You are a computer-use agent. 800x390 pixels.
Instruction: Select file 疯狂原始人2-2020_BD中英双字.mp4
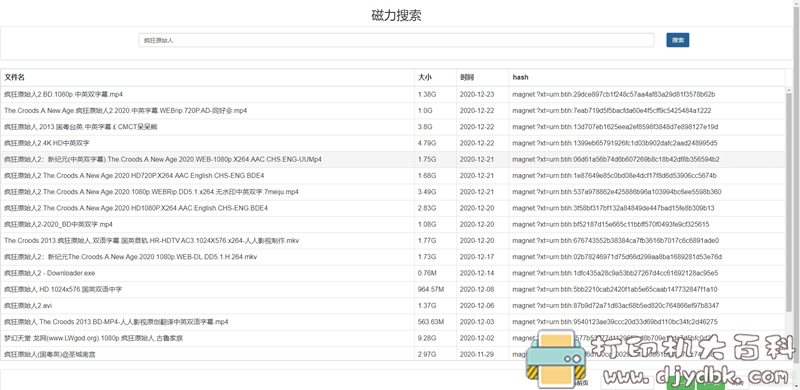pos(59,225)
